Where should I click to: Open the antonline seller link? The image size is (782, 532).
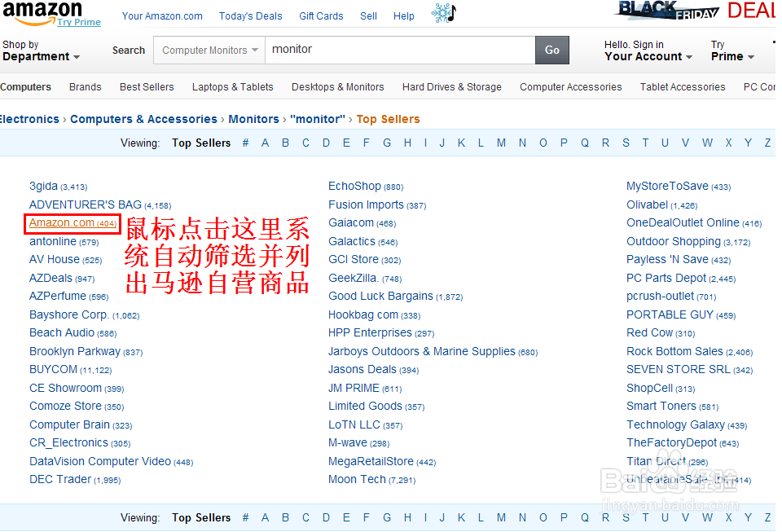pos(64,241)
